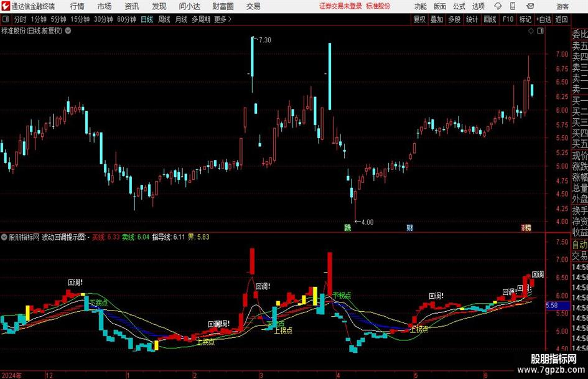This screenshot has height=379, width=588.
Task: Open the 发现 menu
Action: coord(159,6)
